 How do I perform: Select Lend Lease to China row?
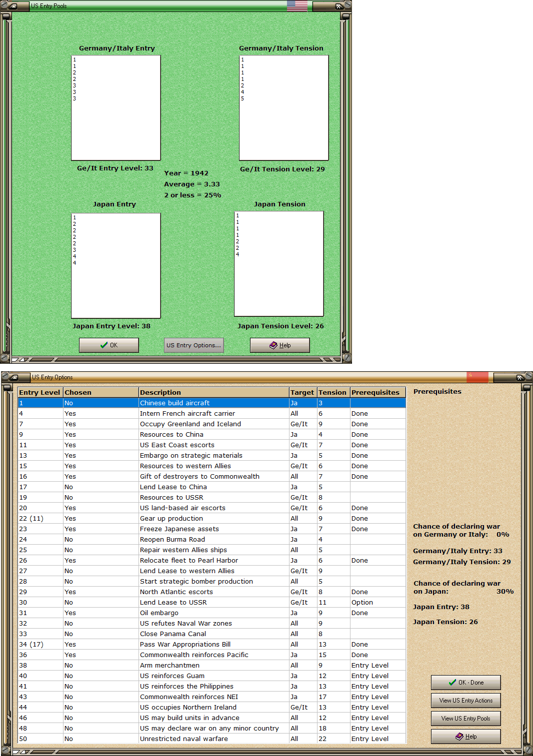click(211, 487)
